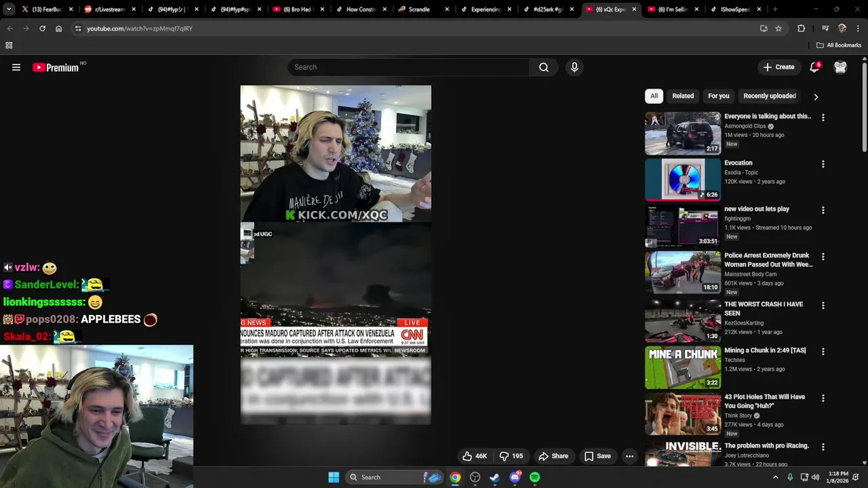Open options for Mining a Chunk video
Viewport: 868px width, 488px height.
point(823,351)
